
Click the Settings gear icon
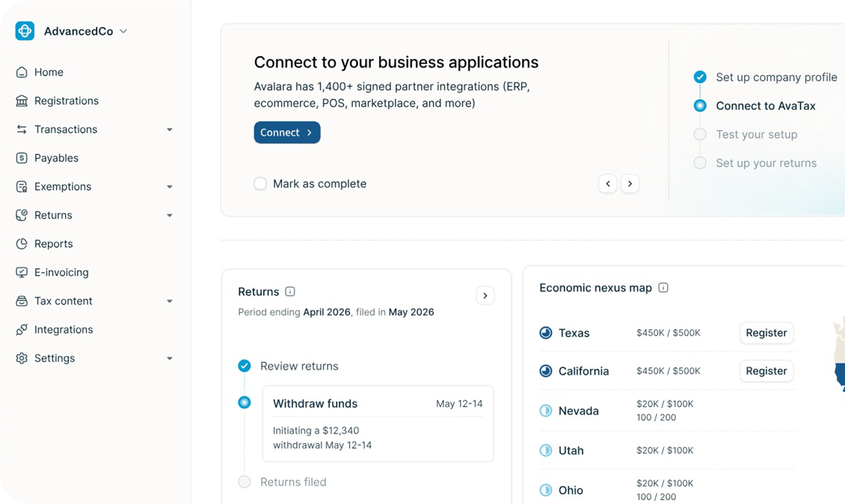(x=22, y=358)
